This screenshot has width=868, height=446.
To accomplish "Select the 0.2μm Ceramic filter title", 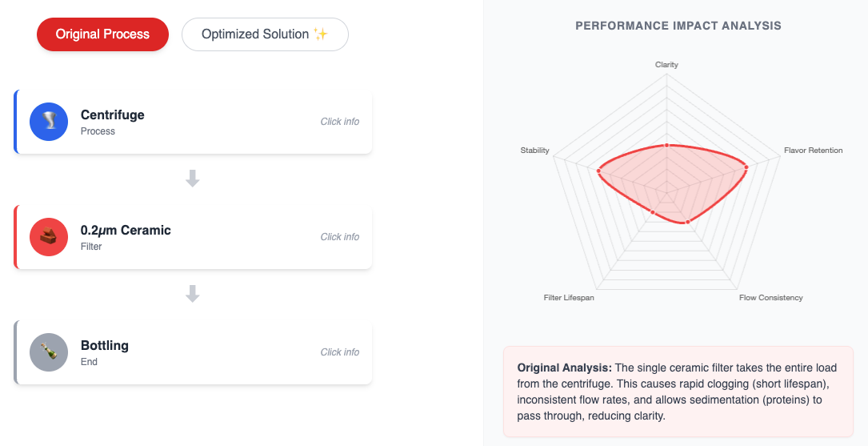I will tap(126, 230).
